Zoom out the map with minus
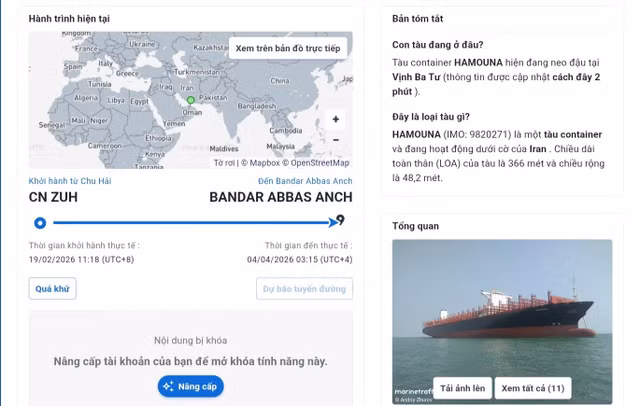 point(335,140)
